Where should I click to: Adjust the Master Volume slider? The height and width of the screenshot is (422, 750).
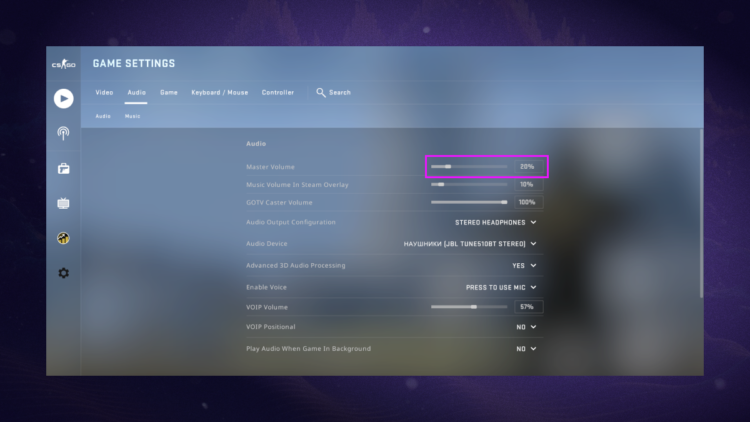tap(469, 167)
